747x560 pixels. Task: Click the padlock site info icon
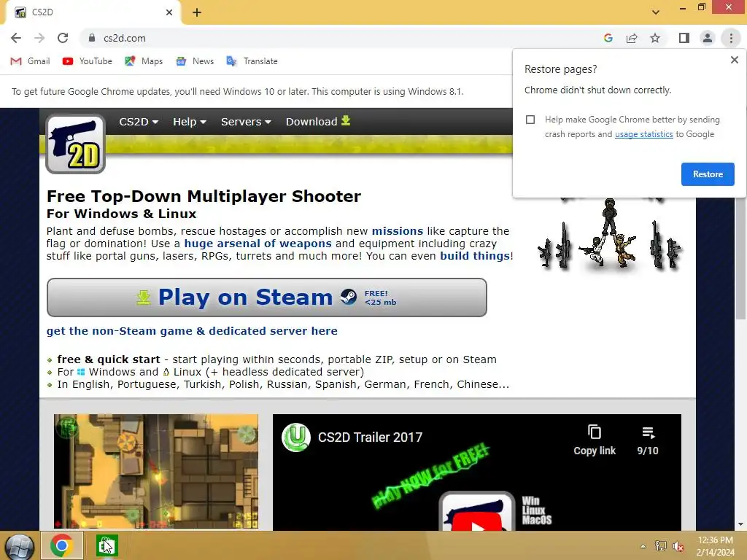click(x=92, y=38)
